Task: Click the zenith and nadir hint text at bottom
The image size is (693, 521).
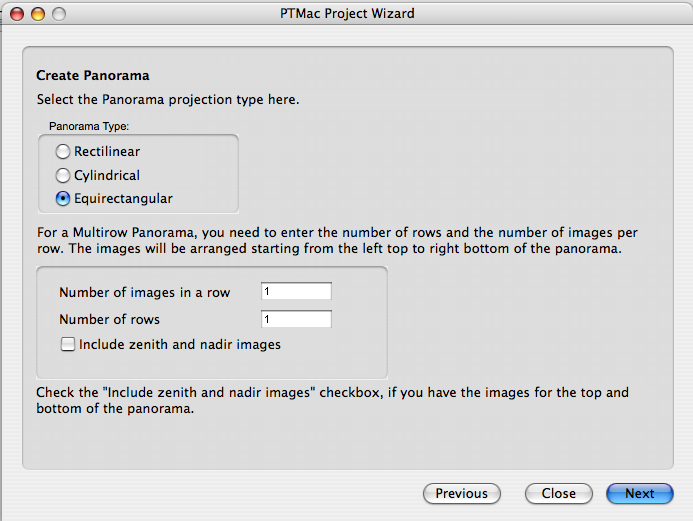Action: (332, 400)
